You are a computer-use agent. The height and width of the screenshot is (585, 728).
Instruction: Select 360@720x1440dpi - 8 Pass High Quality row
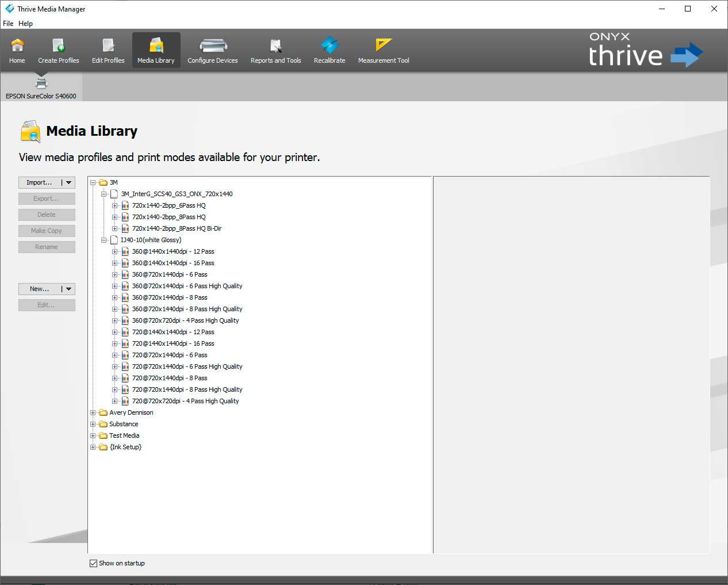pyautogui.click(x=187, y=309)
